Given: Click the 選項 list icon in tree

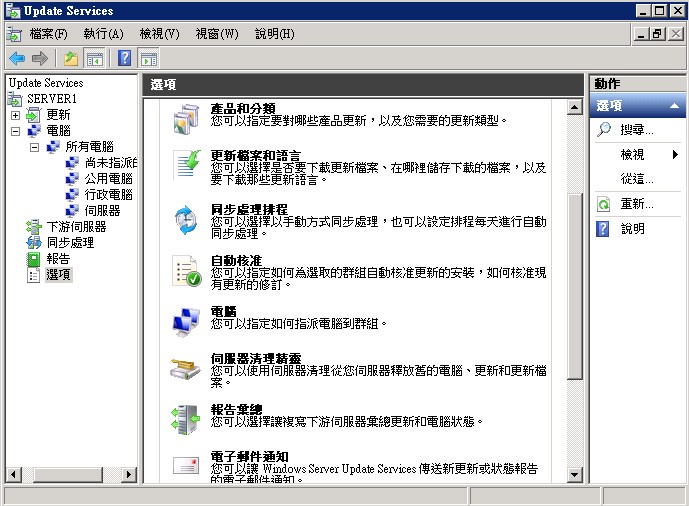Looking at the screenshot, I should [x=33, y=275].
